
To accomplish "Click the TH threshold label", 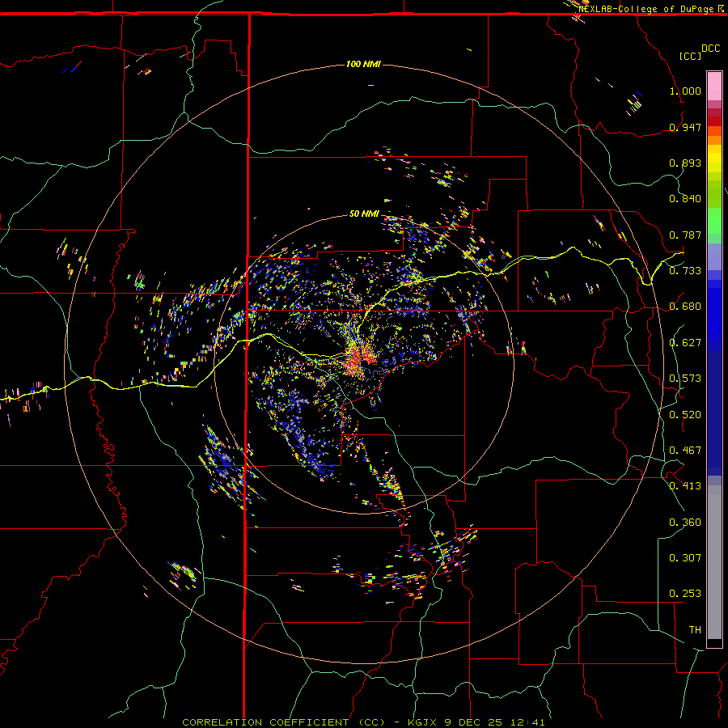I will click(695, 630).
